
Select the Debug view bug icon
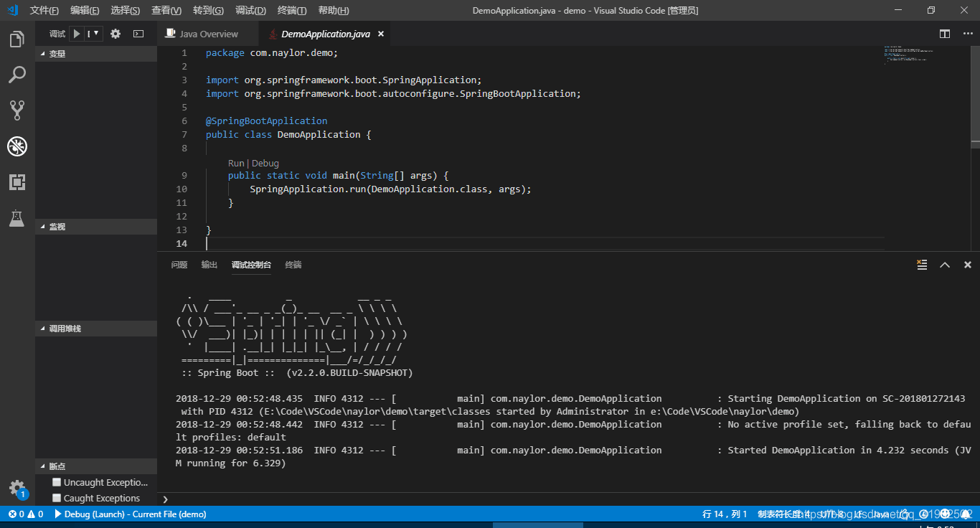click(x=17, y=146)
